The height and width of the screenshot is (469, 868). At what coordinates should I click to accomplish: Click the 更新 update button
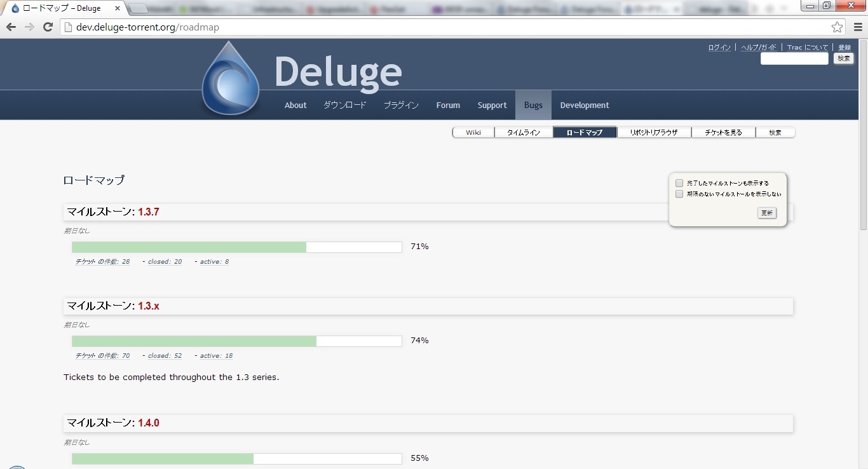coord(767,213)
